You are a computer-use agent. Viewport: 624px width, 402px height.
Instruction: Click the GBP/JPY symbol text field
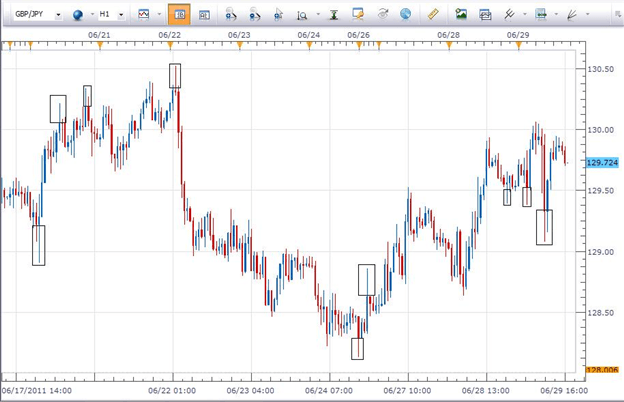point(33,15)
